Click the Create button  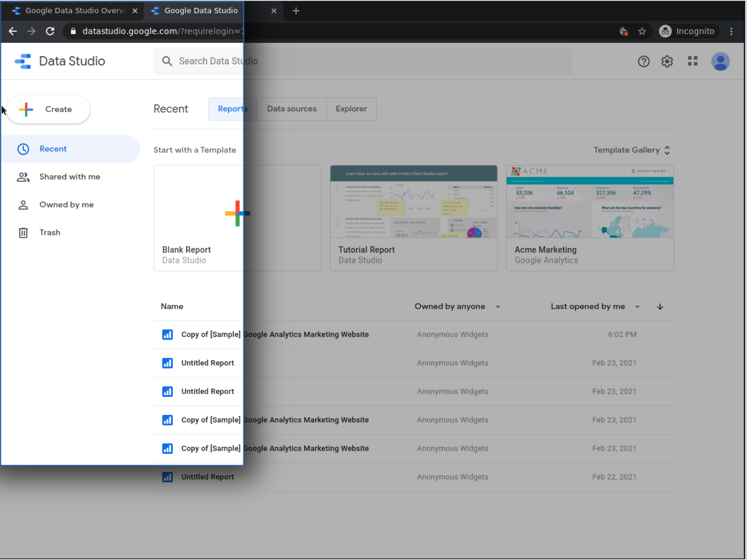48,110
